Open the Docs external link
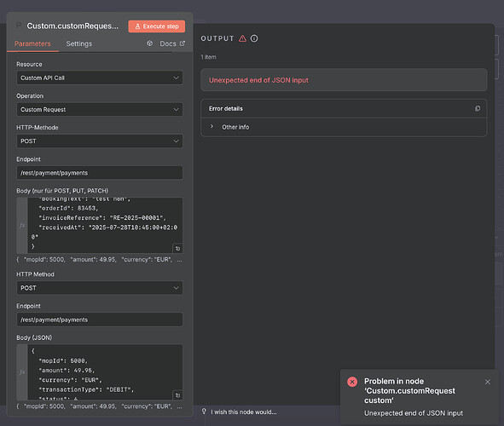The image size is (504, 426). click(172, 43)
